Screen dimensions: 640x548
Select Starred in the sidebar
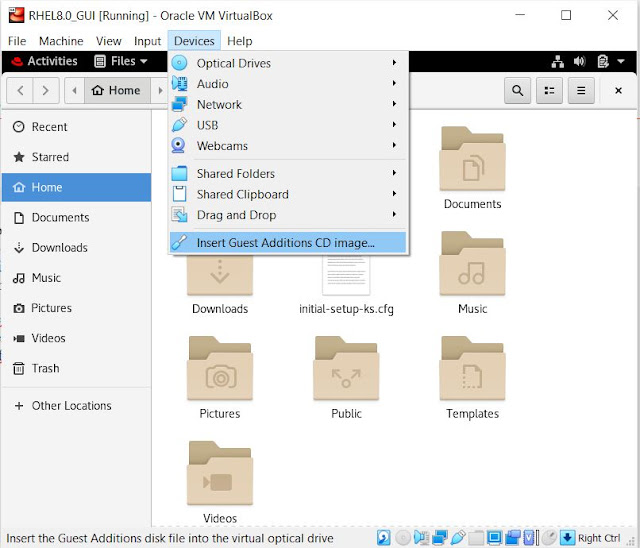[76, 157]
